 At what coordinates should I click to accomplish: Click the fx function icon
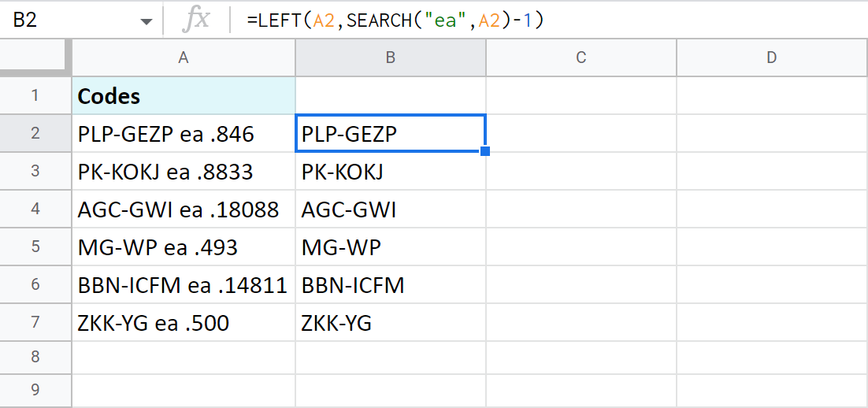pos(195,20)
